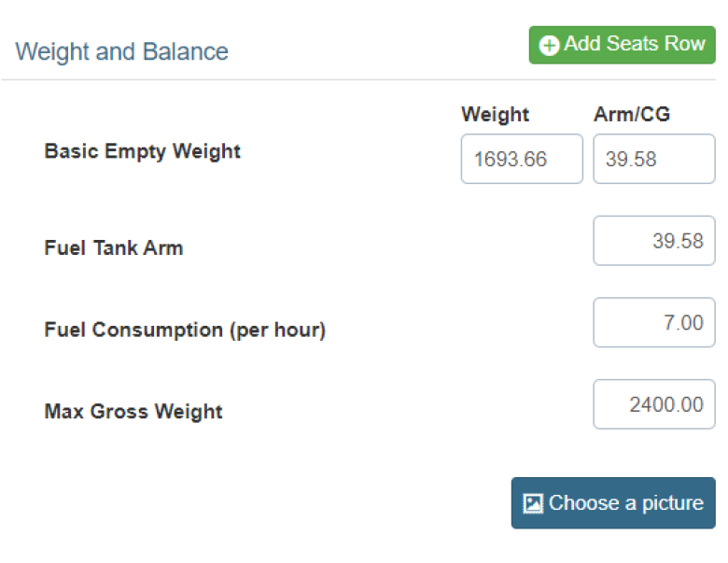This screenshot has height=563, width=728.
Task: Click the Fuel Tank Arm label
Action: click(x=114, y=247)
